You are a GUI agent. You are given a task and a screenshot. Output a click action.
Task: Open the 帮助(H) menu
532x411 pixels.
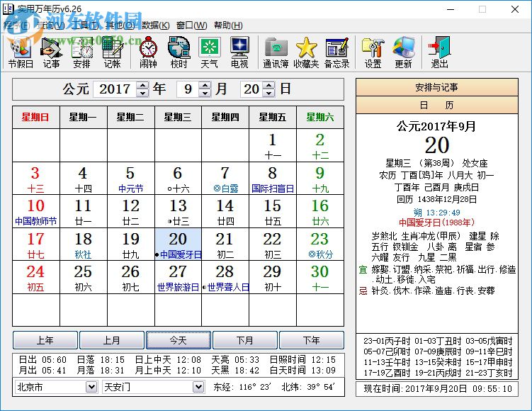(228, 25)
